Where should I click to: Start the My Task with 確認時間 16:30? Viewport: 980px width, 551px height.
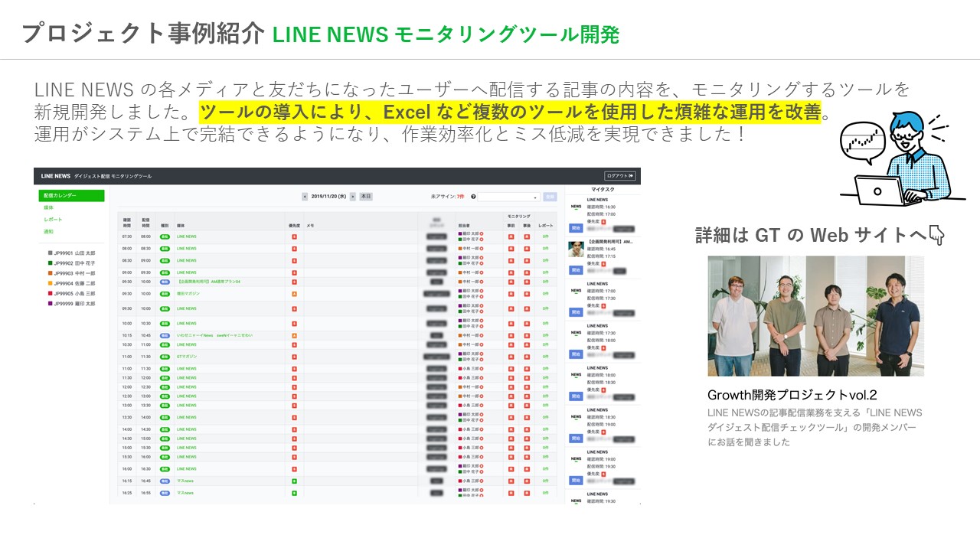(576, 228)
